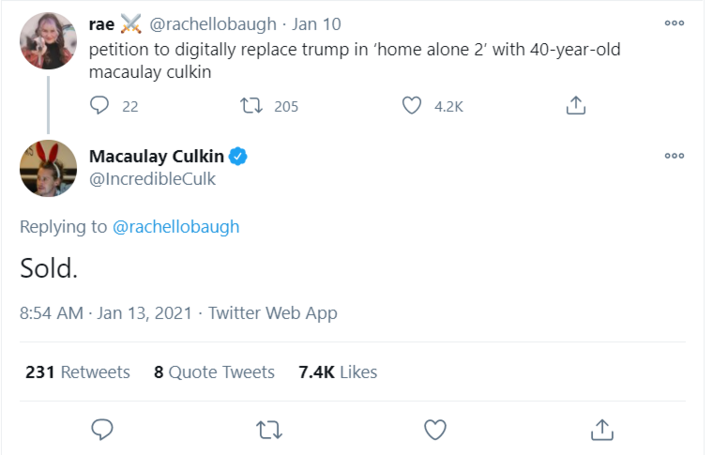
Task: Open the @rachellobaugh mention link
Action: tap(176, 227)
